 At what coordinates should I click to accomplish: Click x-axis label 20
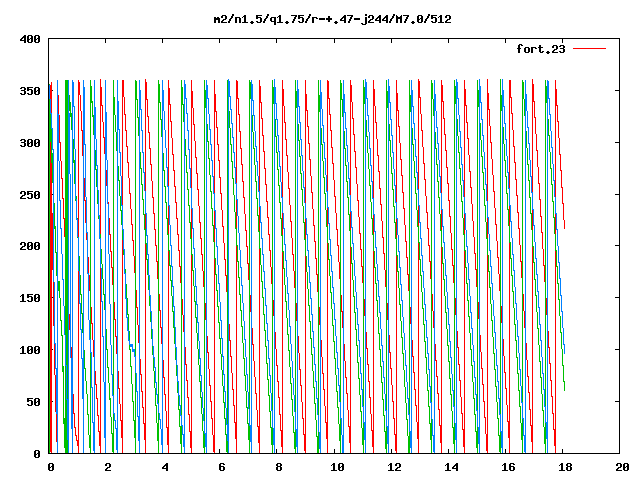click(x=622, y=467)
